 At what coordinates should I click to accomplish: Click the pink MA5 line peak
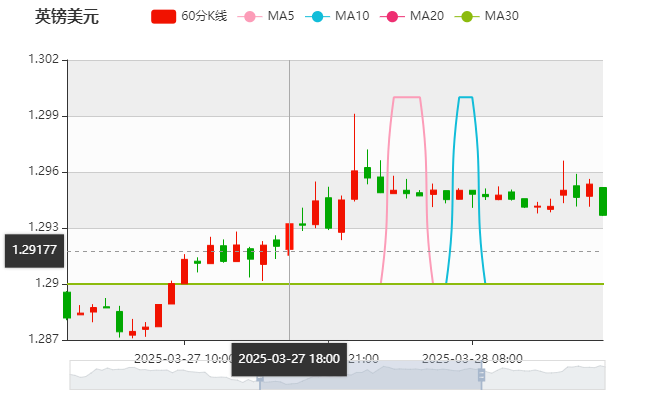tap(406, 98)
